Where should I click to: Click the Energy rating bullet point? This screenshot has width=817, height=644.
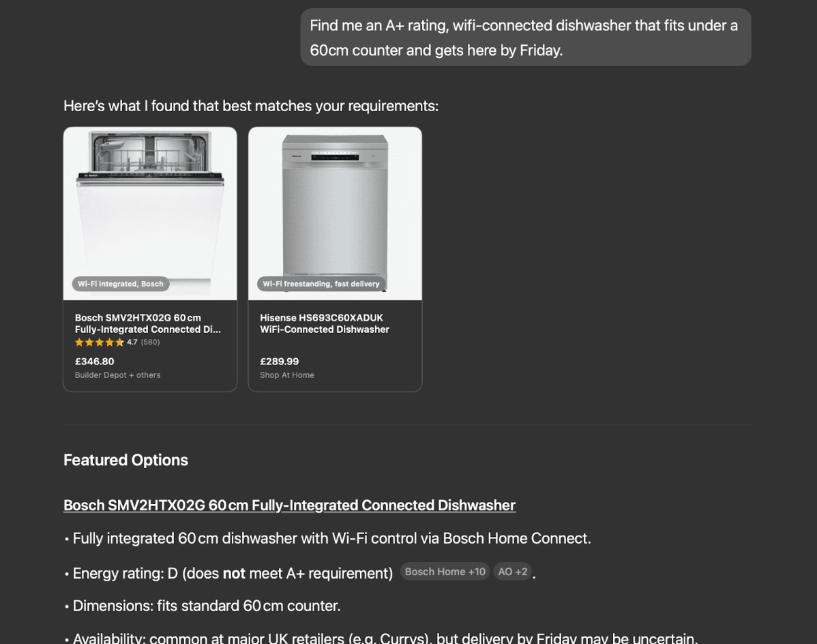(x=232, y=573)
